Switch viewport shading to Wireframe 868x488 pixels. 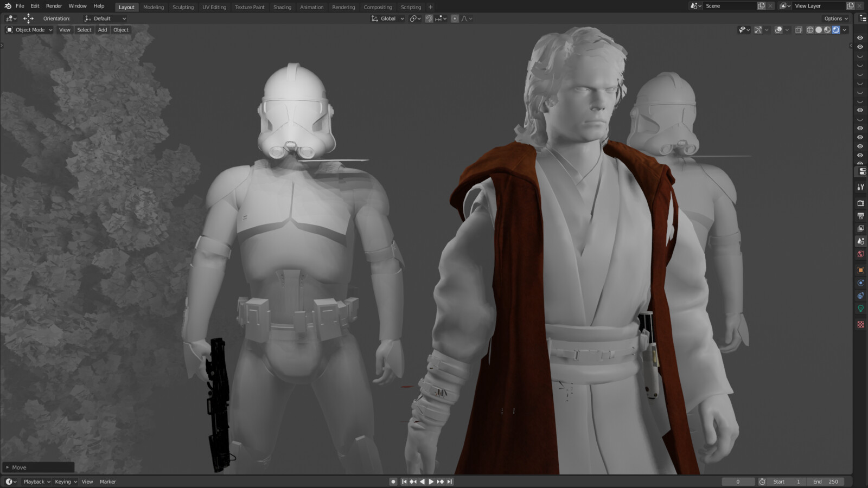(x=810, y=30)
